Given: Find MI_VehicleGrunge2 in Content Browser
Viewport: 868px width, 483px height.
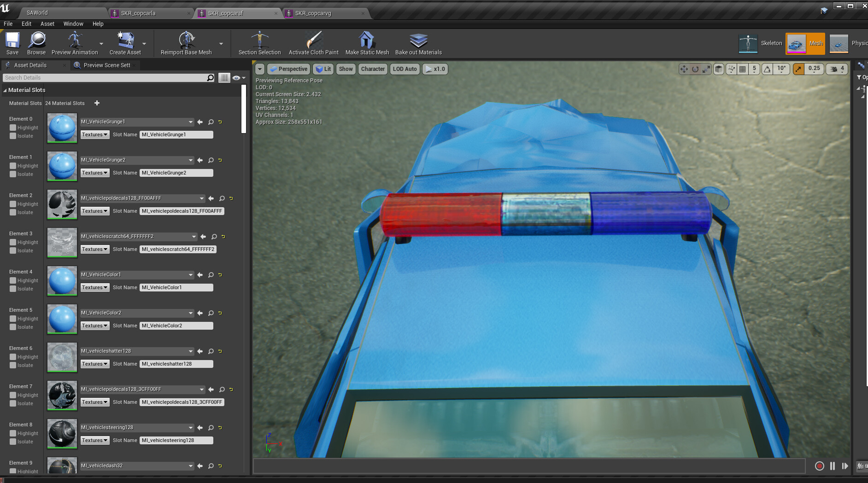Looking at the screenshot, I should (211, 160).
